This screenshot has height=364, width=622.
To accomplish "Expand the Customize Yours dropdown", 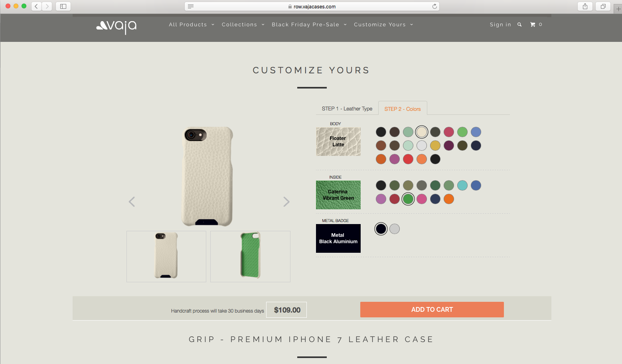I will coord(383,25).
